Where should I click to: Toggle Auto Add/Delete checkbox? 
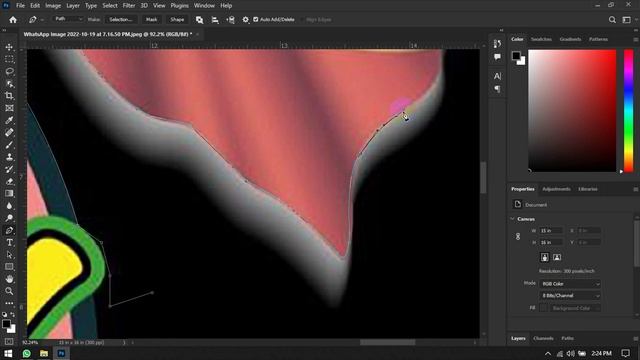[x=256, y=20]
